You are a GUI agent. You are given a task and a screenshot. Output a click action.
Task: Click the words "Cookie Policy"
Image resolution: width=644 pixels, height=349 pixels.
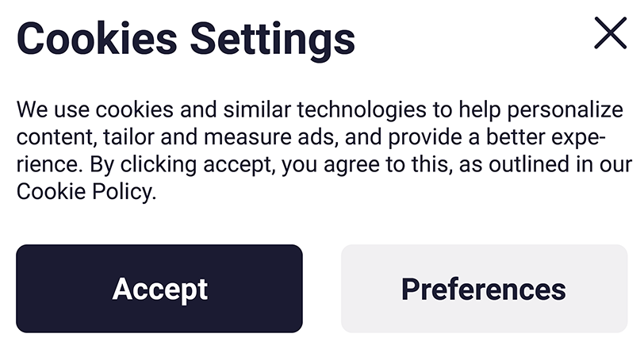(84, 193)
